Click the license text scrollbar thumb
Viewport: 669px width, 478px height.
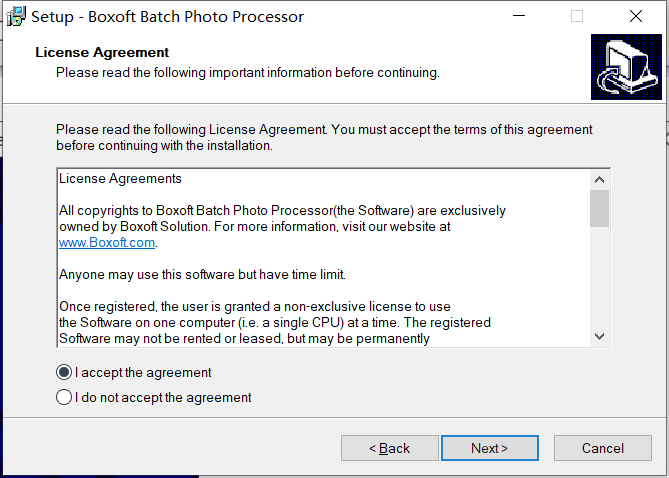click(599, 209)
